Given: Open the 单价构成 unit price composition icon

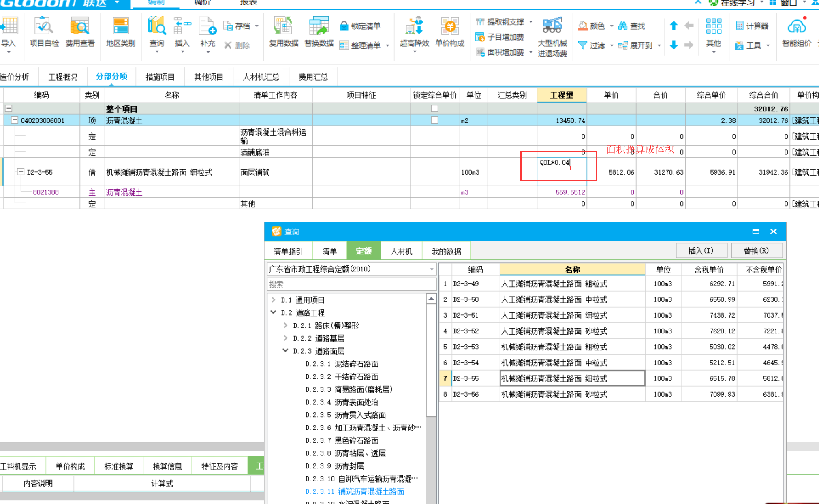Looking at the screenshot, I should 449,32.
